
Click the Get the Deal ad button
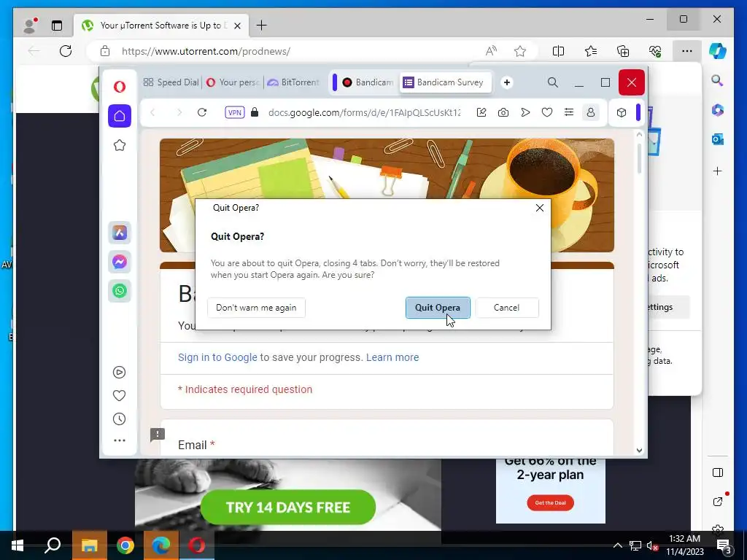coord(550,503)
